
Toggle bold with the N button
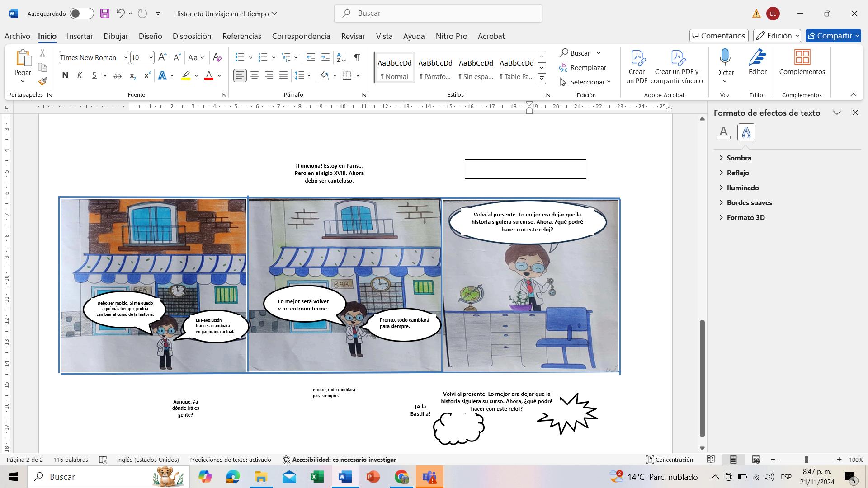click(x=65, y=75)
